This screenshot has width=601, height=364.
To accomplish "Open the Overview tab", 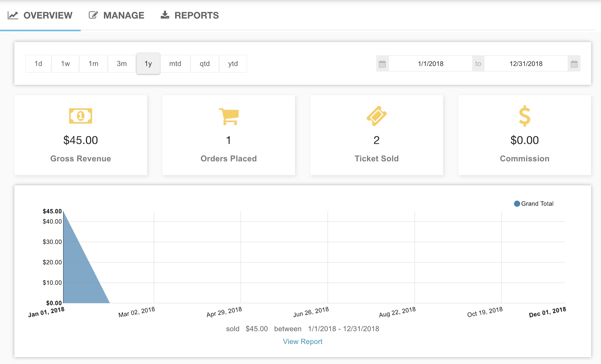I will (40, 15).
